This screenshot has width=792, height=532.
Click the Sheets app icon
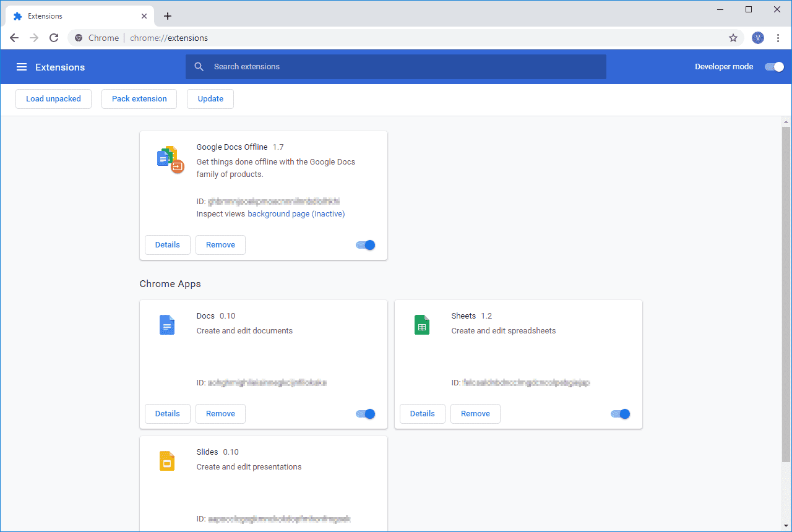tap(422, 325)
